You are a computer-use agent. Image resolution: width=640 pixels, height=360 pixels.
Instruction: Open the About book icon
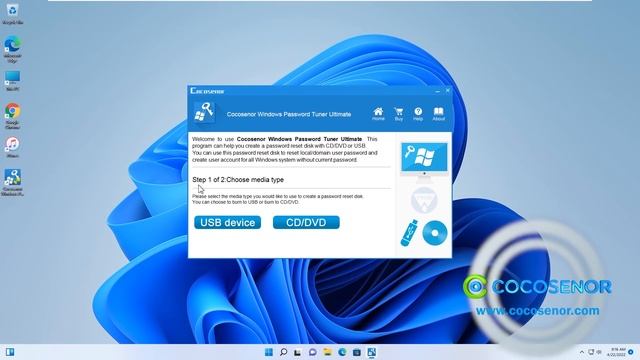(438, 114)
